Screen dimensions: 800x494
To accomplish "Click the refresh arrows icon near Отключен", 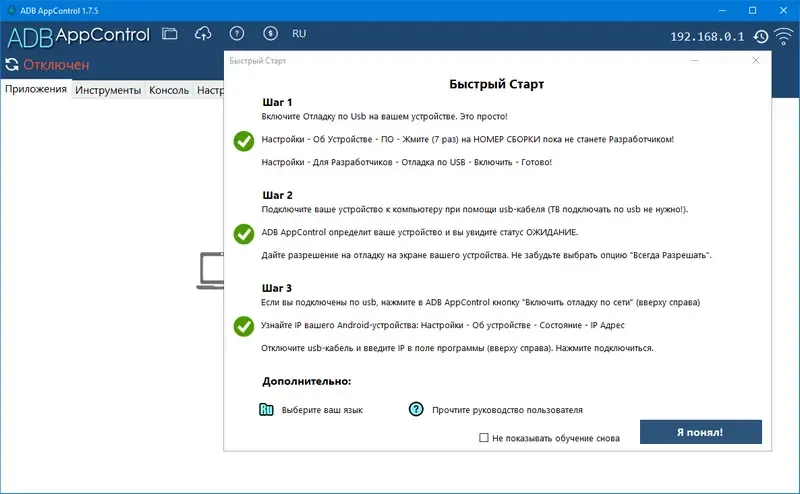I will (x=12, y=65).
